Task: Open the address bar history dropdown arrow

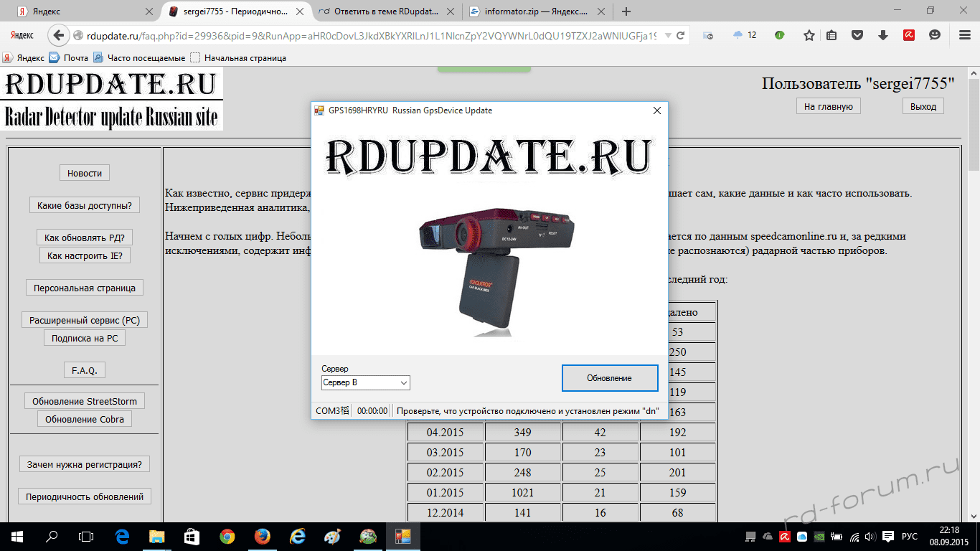Action: point(668,35)
